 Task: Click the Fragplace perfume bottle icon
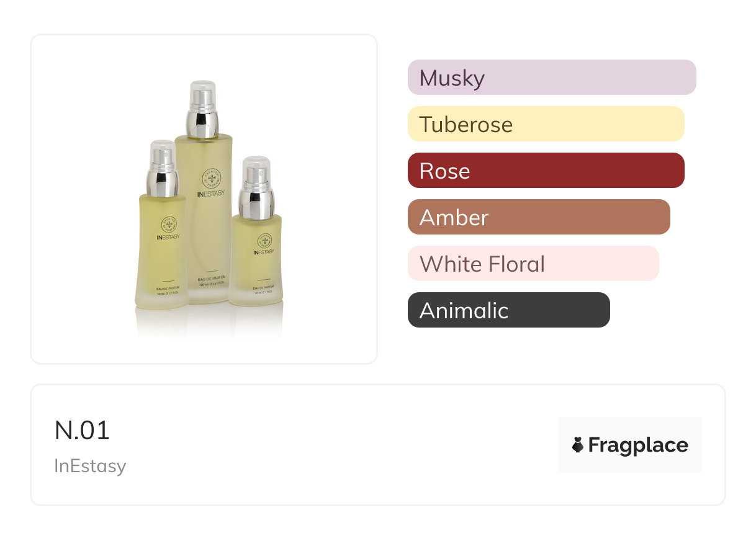click(578, 445)
